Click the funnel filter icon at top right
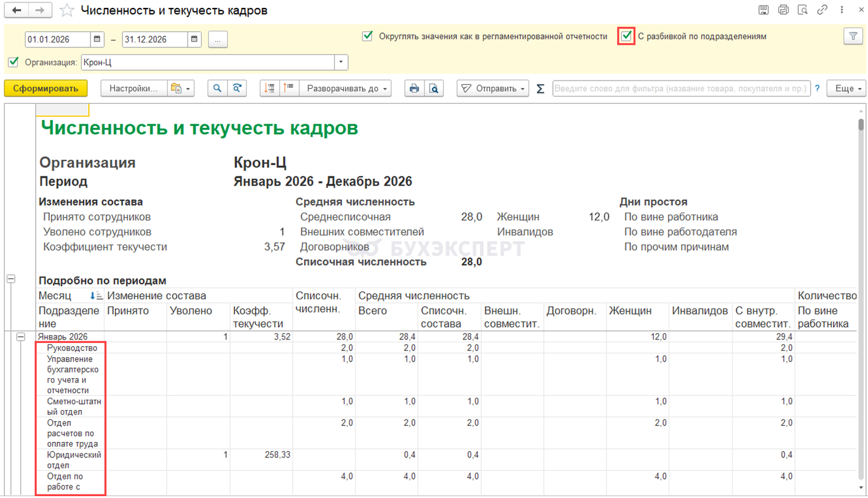The height and width of the screenshot is (498, 868). (853, 36)
